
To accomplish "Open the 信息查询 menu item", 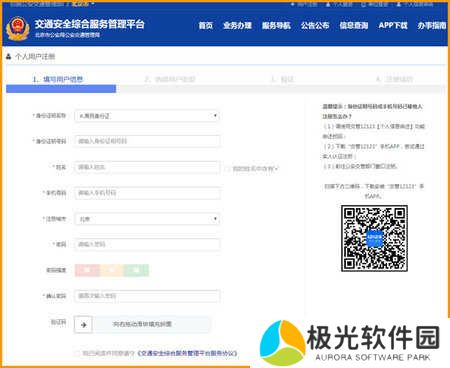I will 354,26.
